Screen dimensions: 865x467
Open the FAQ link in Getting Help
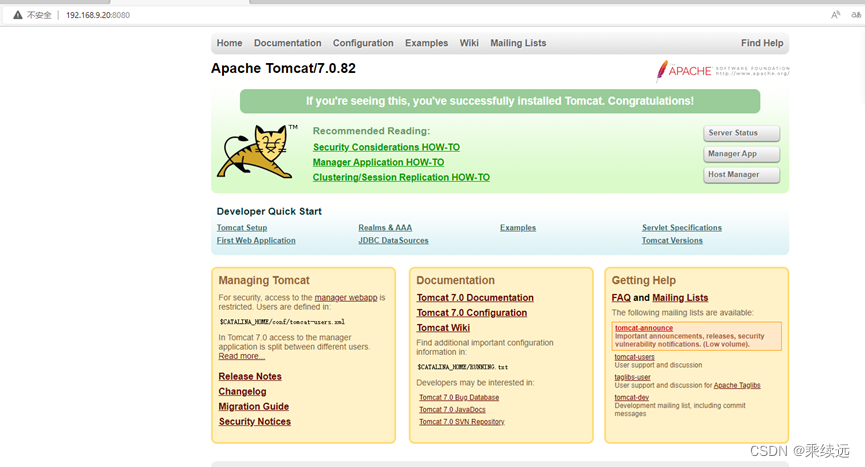pos(621,298)
